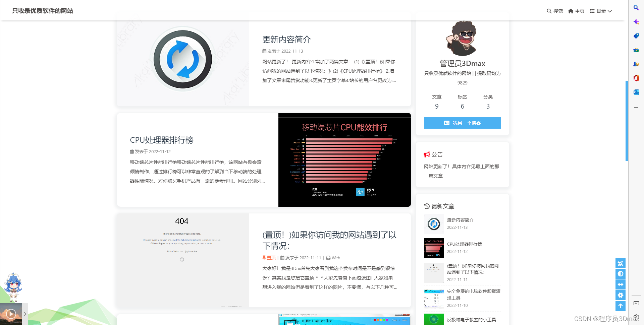Click sidebar thumbnail of 更新内容简介 refresh icon
This screenshot has width=644, height=325.
pyautogui.click(x=434, y=224)
